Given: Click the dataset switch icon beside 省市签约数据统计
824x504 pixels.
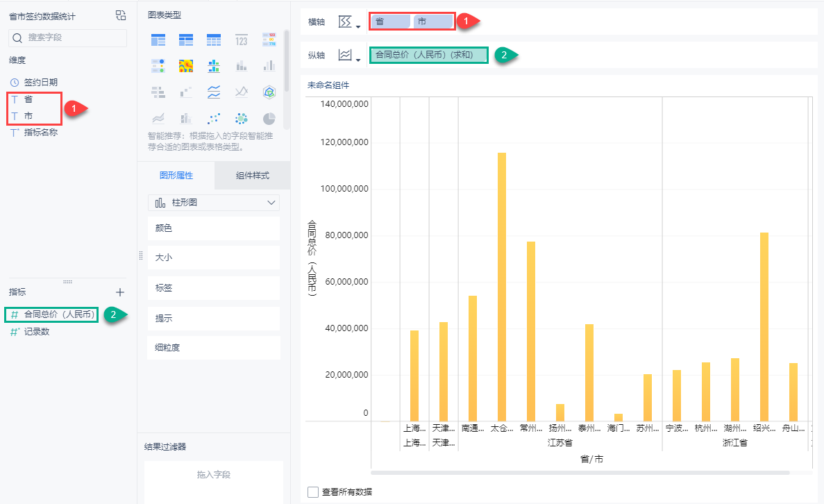Looking at the screenshot, I should (x=121, y=16).
